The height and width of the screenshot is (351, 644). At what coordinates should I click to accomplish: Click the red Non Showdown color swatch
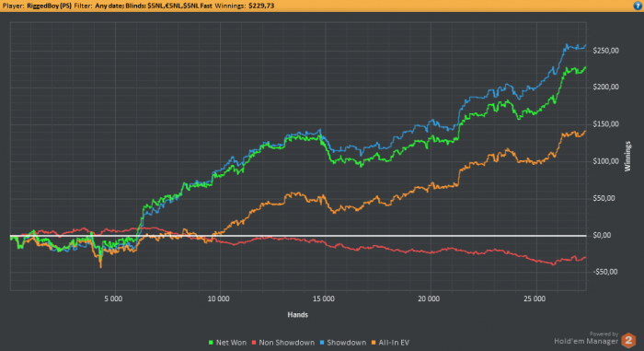pos(254,343)
